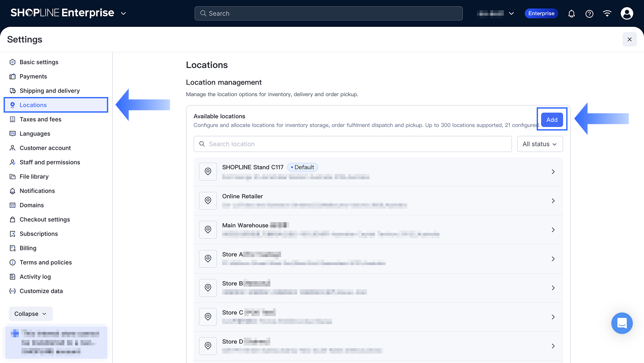The image size is (644, 363).
Task: Click the Search location field
Action: pos(352,144)
